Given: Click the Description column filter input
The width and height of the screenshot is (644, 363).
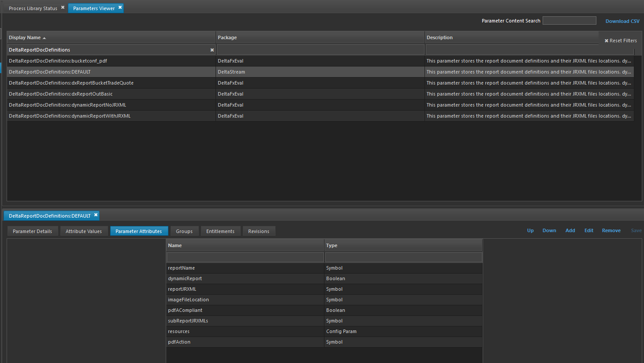Looking at the screenshot, I should pos(530,50).
